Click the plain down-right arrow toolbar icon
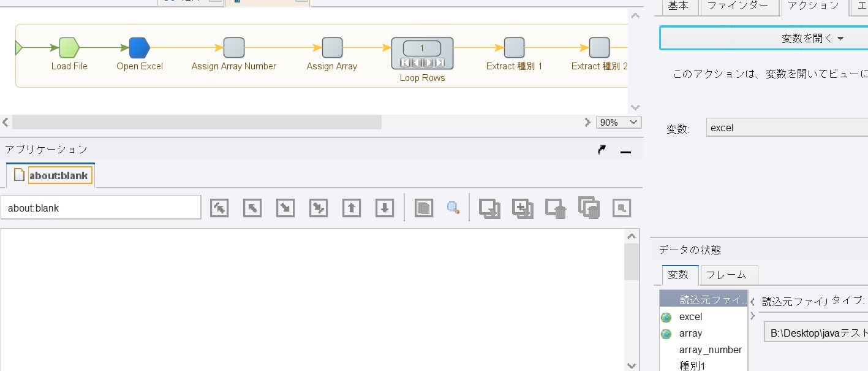 [285, 208]
